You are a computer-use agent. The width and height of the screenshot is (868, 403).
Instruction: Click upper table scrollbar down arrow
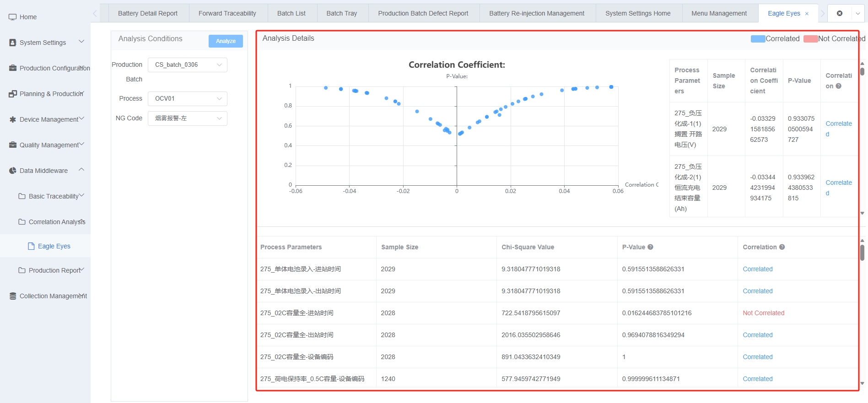[x=862, y=213]
